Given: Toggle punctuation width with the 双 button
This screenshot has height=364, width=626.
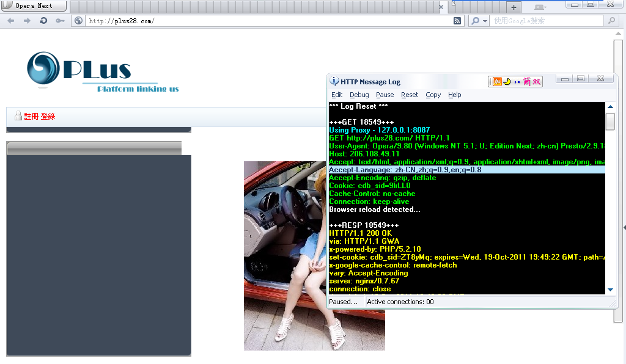Looking at the screenshot, I should pyautogui.click(x=538, y=81).
